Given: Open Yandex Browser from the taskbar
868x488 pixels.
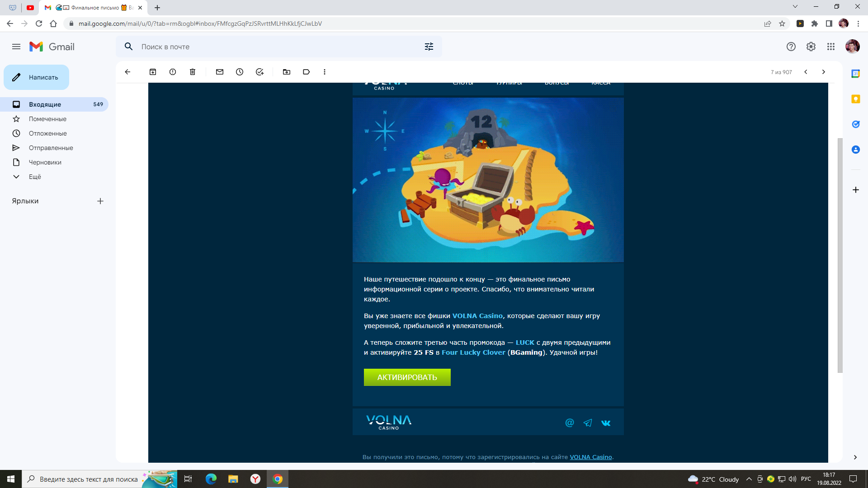Looking at the screenshot, I should click(255, 479).
